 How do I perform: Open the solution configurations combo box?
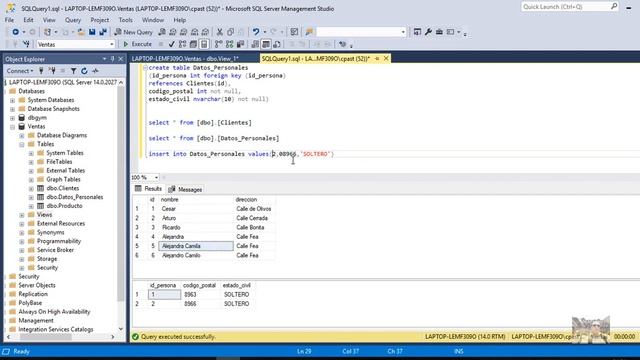(361, 32)
